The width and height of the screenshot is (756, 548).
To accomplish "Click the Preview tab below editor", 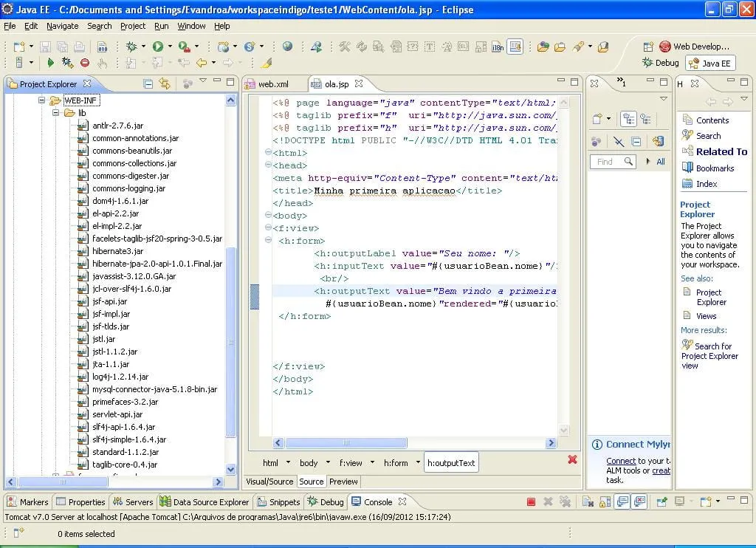I will [343, 482].
